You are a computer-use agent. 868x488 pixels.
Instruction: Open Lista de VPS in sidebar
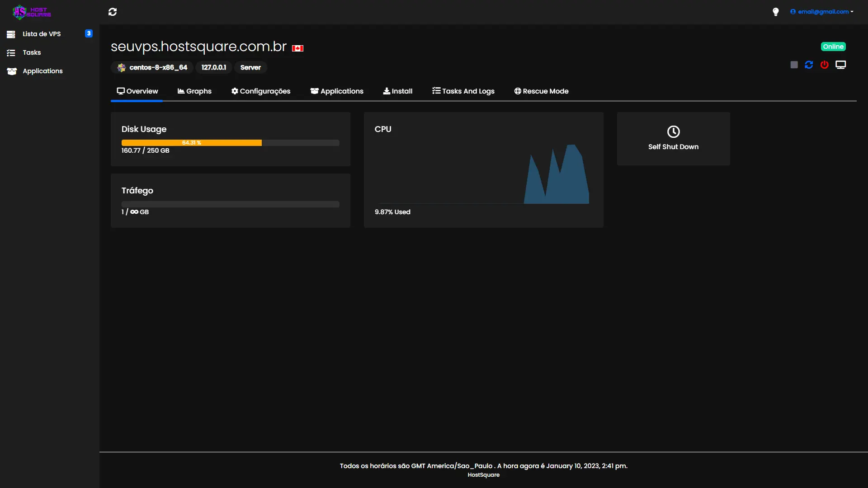(x=42, y=34)
